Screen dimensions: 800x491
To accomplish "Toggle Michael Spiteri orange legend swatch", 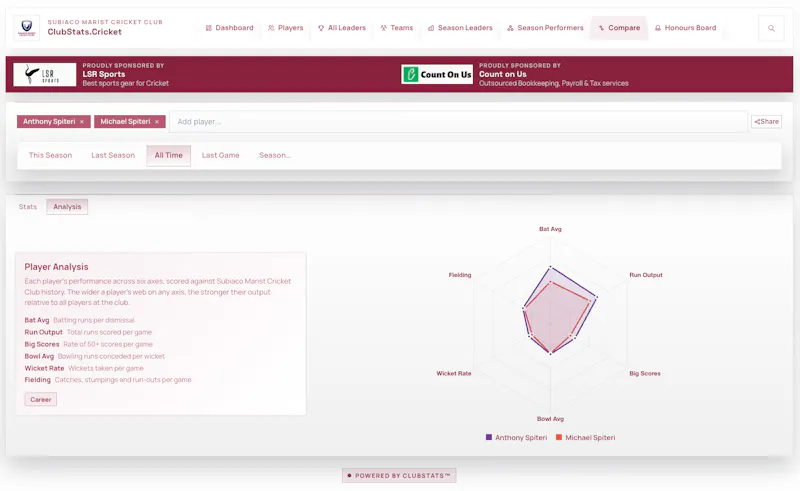I will point(559,437).
